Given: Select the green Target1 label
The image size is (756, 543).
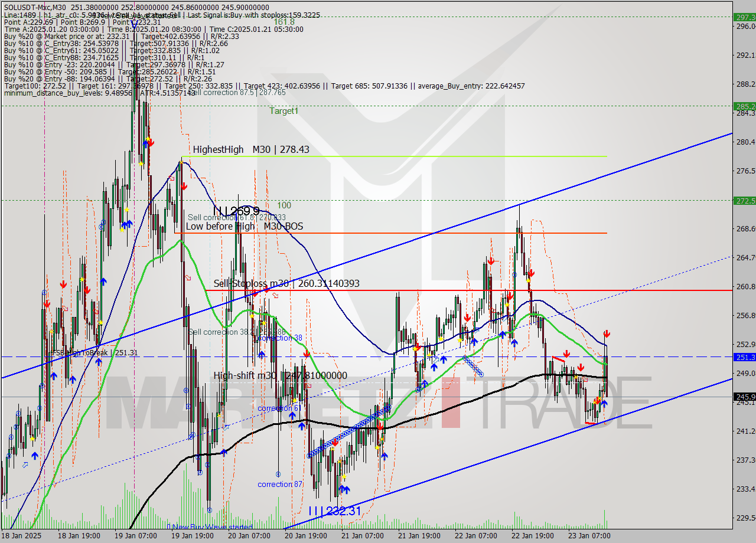Looking at the screenshot, I should (284, 111).
